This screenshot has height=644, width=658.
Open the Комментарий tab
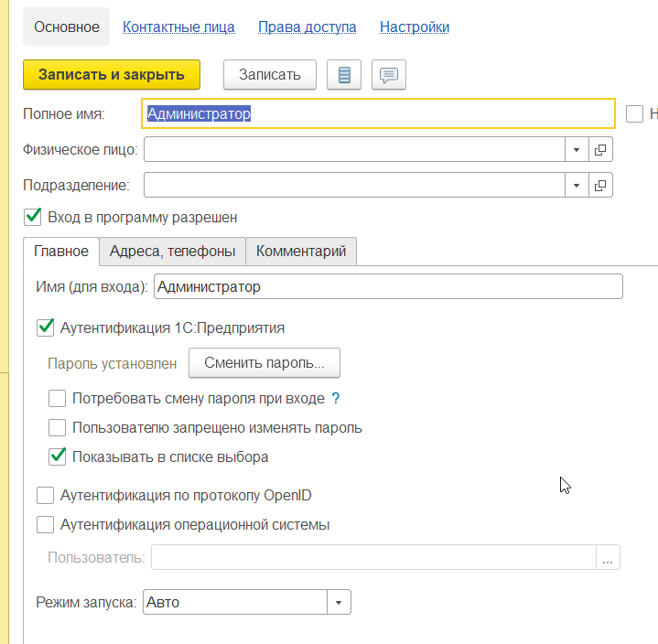pos(301,252)
